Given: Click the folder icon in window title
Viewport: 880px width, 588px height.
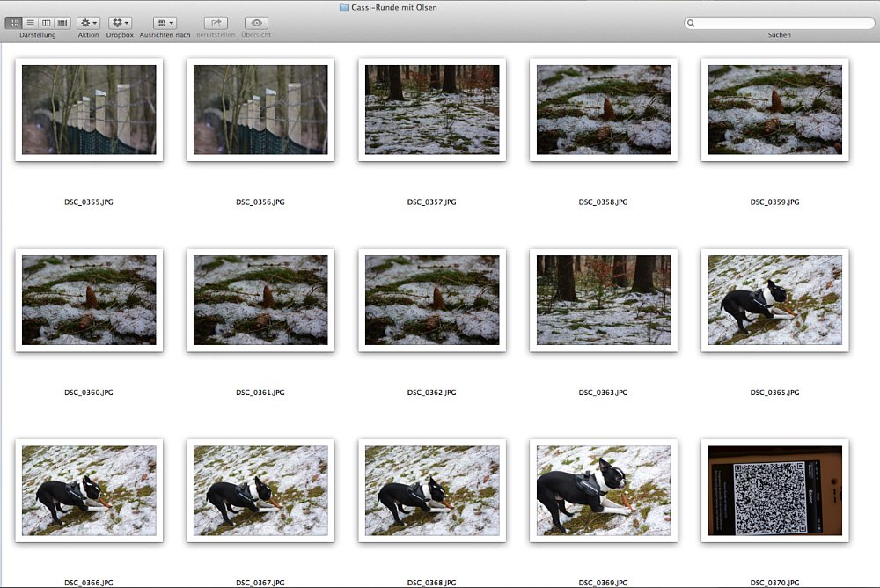Looking at the screenshot, I should pos(344,7).
